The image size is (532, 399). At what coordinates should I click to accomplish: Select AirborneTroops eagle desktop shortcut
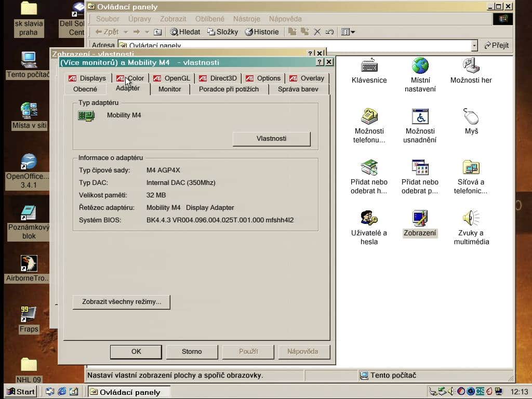point(29,269)
